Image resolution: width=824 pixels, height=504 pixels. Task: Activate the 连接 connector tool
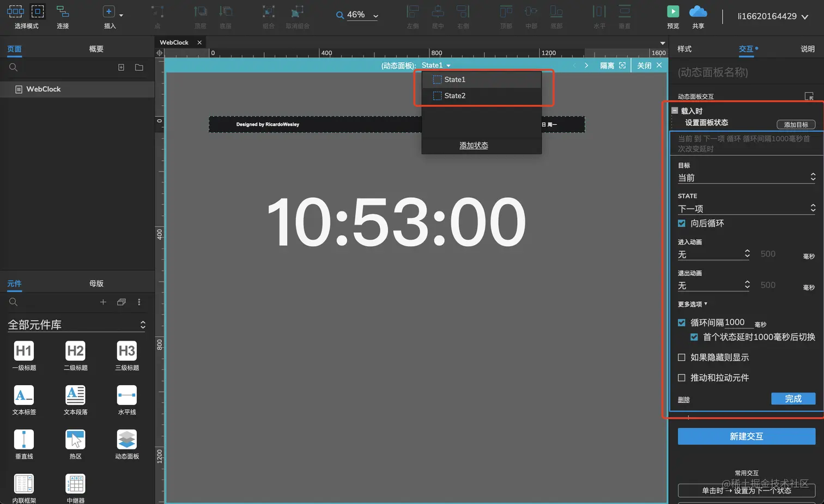click(x=63, y=11)
